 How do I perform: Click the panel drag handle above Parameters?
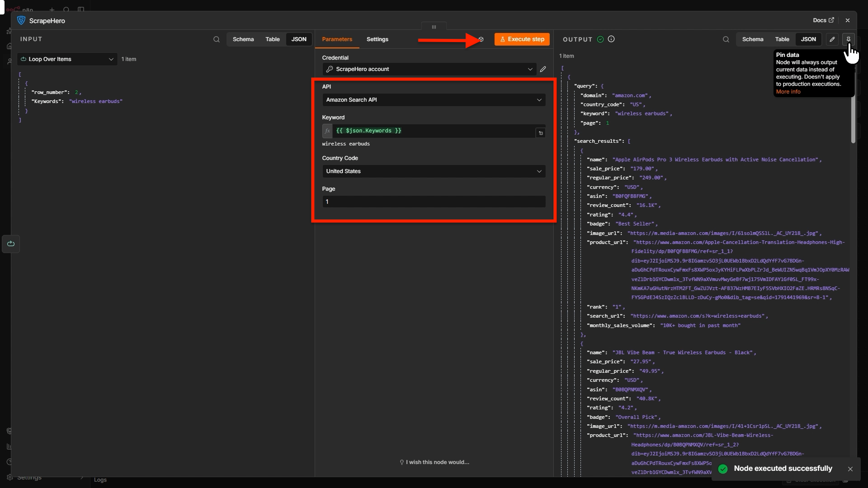pyautogui.click(x=434, y=27)
